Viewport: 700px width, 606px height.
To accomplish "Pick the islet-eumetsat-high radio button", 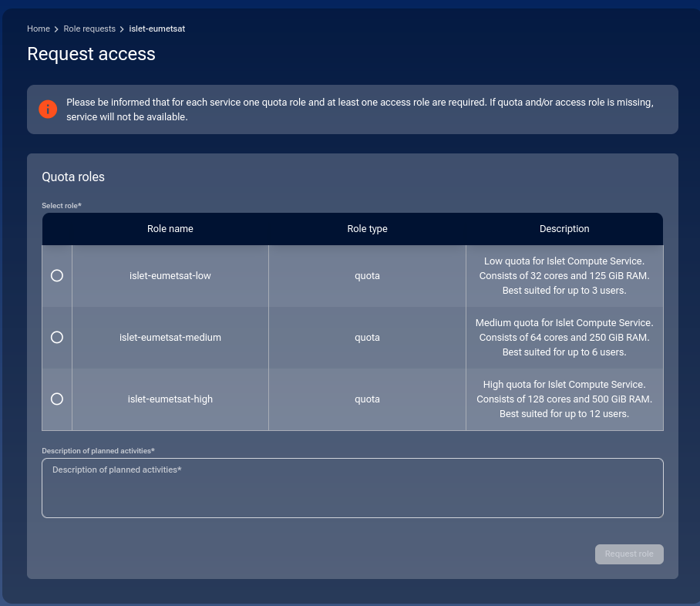I will click(56, 399).
